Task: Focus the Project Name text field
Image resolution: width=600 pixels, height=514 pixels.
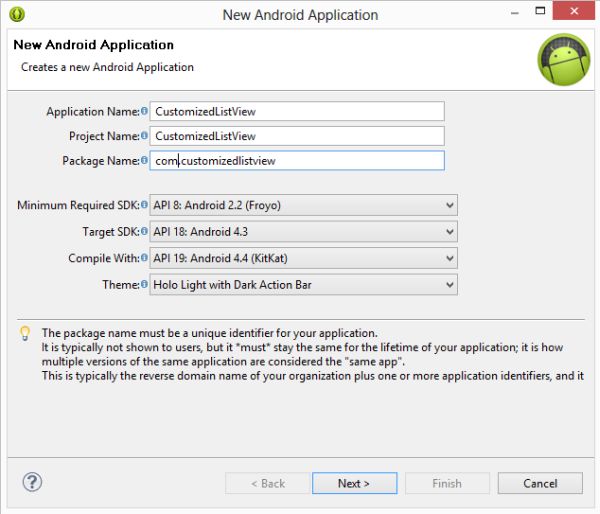Action: click(x=297, y=136)
